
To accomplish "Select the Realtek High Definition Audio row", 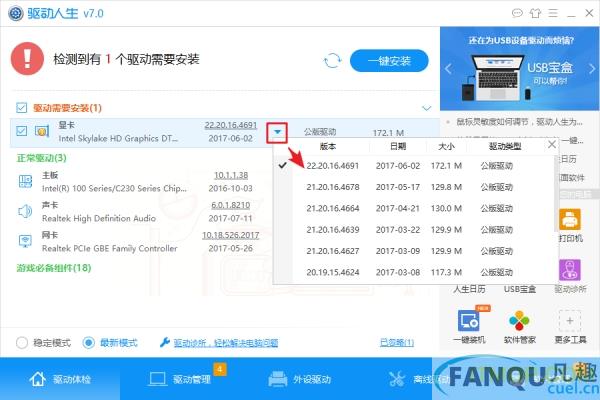I will (x=139, y=212).
